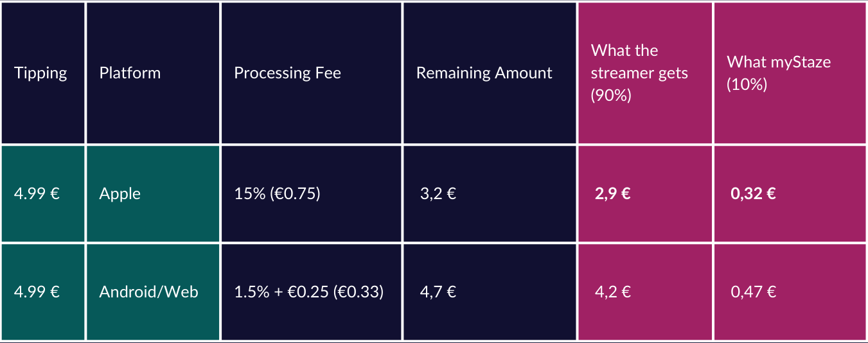This screenshot has height=343, width=868.
Task: Click the (10%) label in myStaze header
Action: [x=747, y=85]
